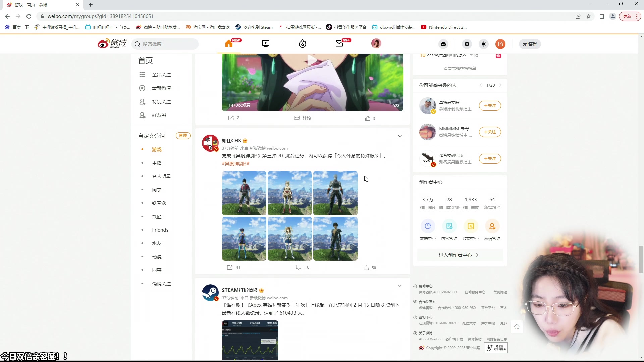Select the 同事 group
Image resolution: width=644 pixels, height=362 pixels.
tap(157, 270)
